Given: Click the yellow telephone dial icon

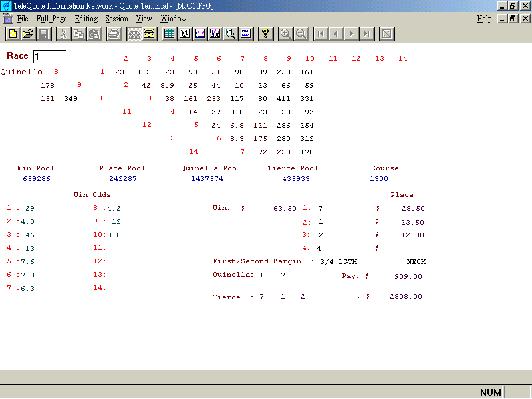Looking at the screenshot, I should coord(149,34).
